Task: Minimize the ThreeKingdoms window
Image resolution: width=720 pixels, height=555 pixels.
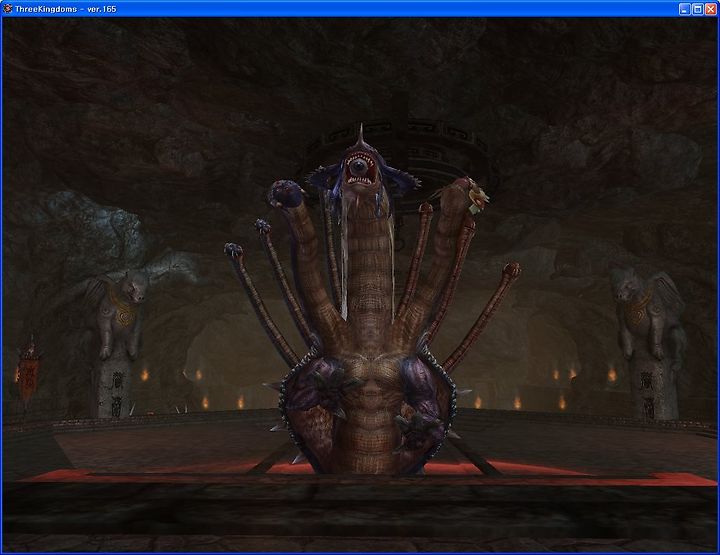Action: pyautogui.click(x=685, y=9)
